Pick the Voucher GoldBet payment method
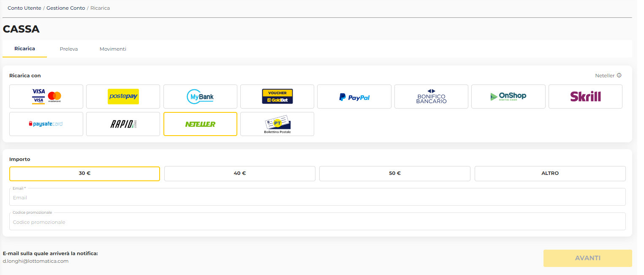 pos(277,96)
